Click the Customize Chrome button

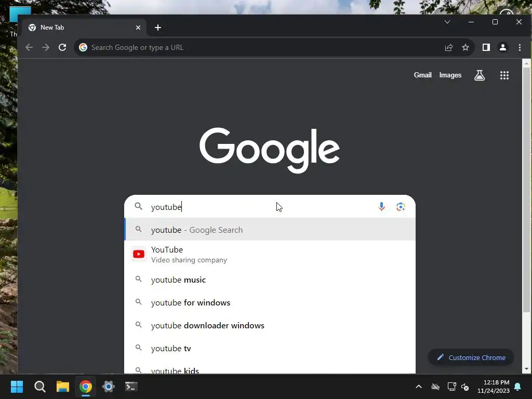(x=471, y=357)
